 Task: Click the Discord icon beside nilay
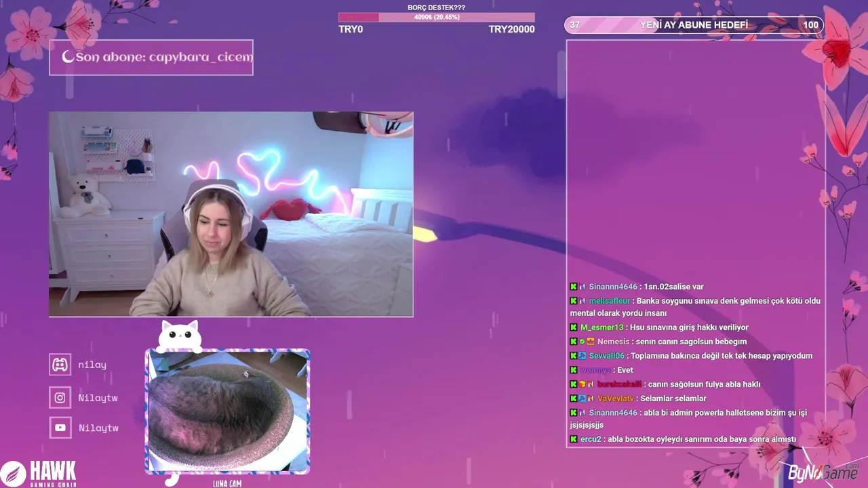60,365
